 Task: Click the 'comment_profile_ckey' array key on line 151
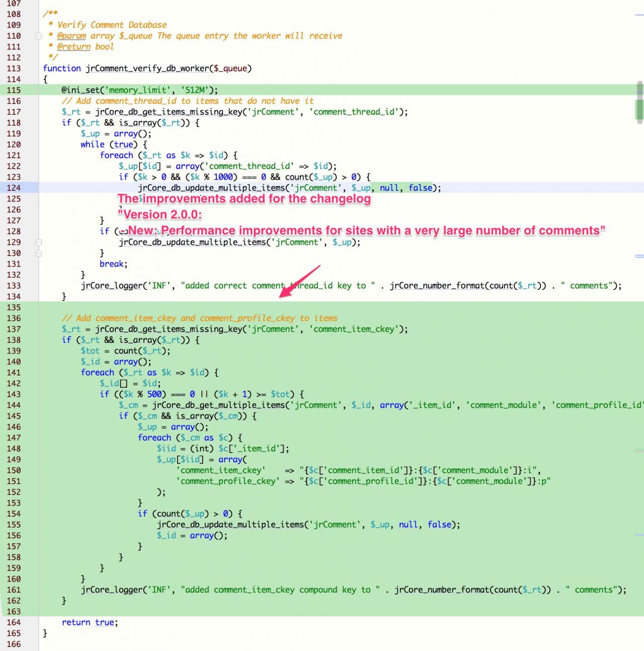(x=227, y=481)
